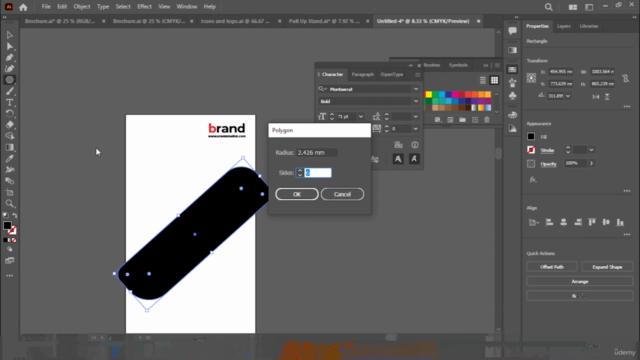640x360 pixels.
Task: Click horizontal align left icon
Action: tap(549, 222)
